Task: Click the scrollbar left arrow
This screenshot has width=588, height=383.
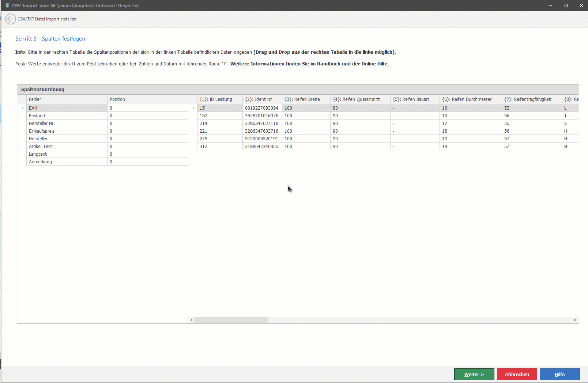Action: click(191, 320)
